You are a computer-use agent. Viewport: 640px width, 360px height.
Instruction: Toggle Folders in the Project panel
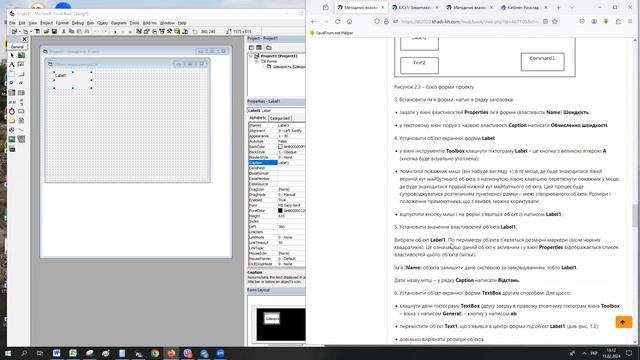pyautogui.click(x=269, y=48)
